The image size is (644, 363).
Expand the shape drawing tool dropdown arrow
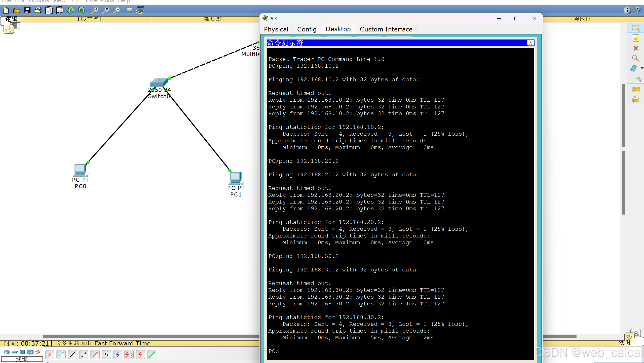pos(642,68)
